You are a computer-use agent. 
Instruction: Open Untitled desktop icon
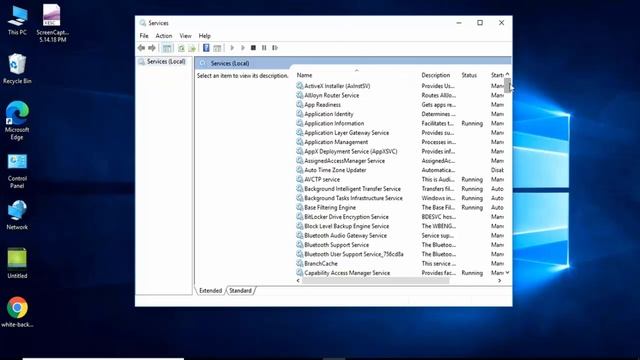tap(17, 264)
